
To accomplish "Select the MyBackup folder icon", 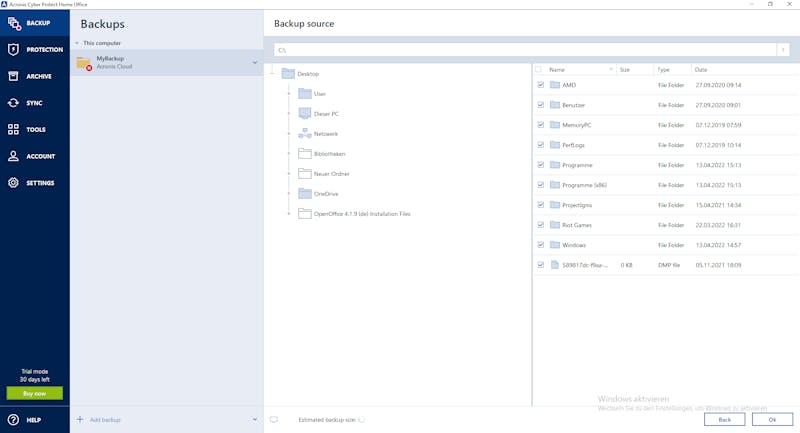I will (x=84, y=63).
